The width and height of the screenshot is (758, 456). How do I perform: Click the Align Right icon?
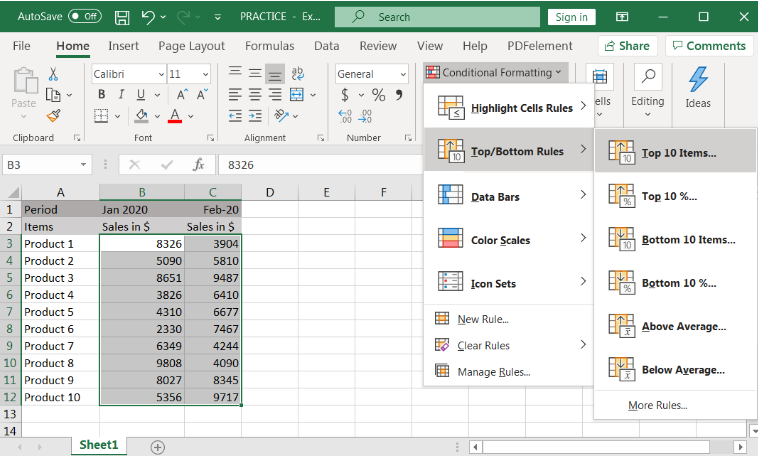tap(275, 95)
